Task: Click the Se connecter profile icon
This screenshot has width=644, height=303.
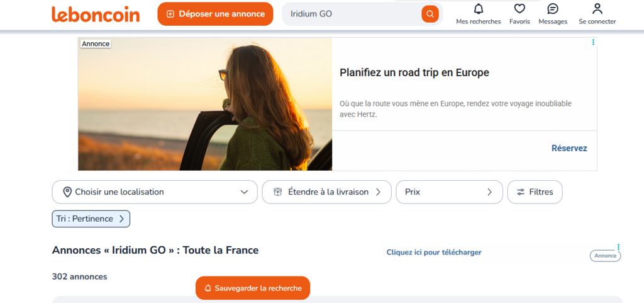Action: 597,9
